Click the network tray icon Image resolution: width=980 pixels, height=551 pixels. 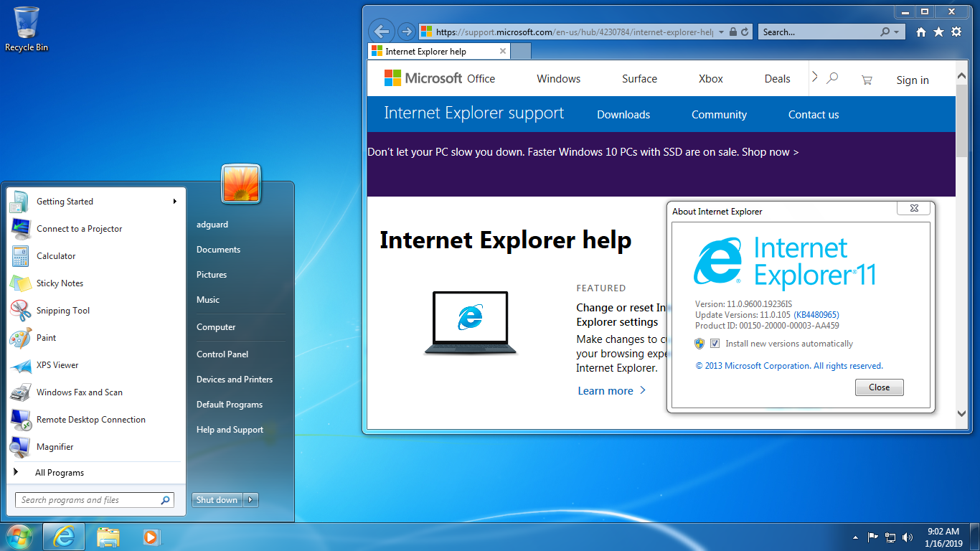[890, 537]
